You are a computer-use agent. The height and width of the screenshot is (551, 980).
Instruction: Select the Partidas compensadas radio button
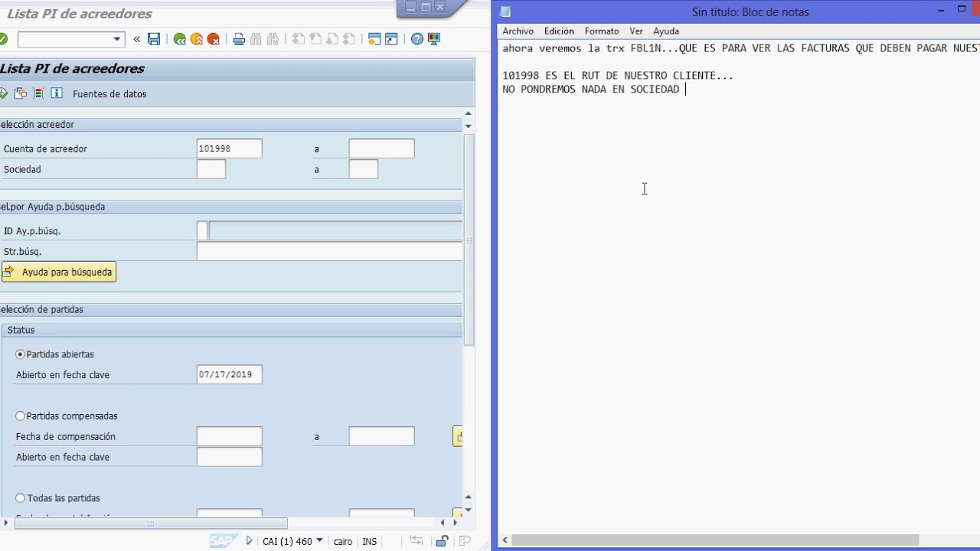21,416
